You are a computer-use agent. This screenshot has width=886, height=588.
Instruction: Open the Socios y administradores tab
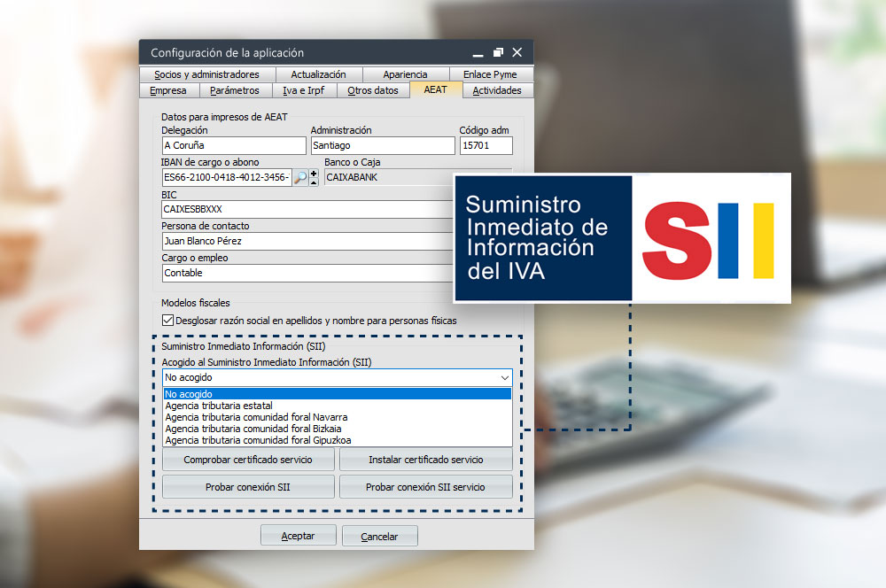(x=206, y=74)
